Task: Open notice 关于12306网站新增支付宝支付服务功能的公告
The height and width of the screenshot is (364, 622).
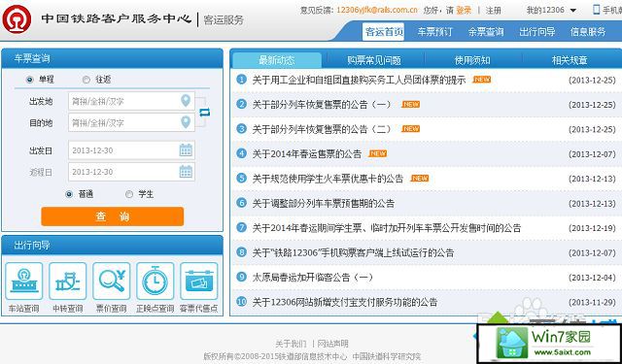Action: 345,302
